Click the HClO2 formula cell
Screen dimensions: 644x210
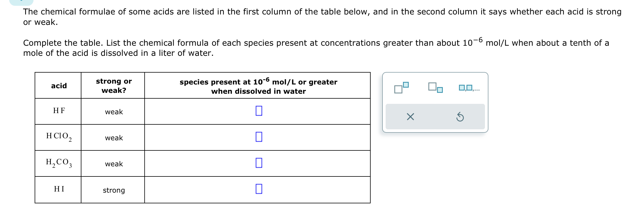coord(59,137)
